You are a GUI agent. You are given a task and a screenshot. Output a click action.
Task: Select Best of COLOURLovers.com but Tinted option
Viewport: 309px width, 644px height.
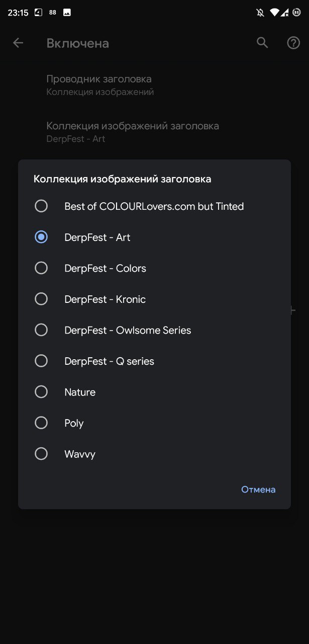[x=41, y=206]
